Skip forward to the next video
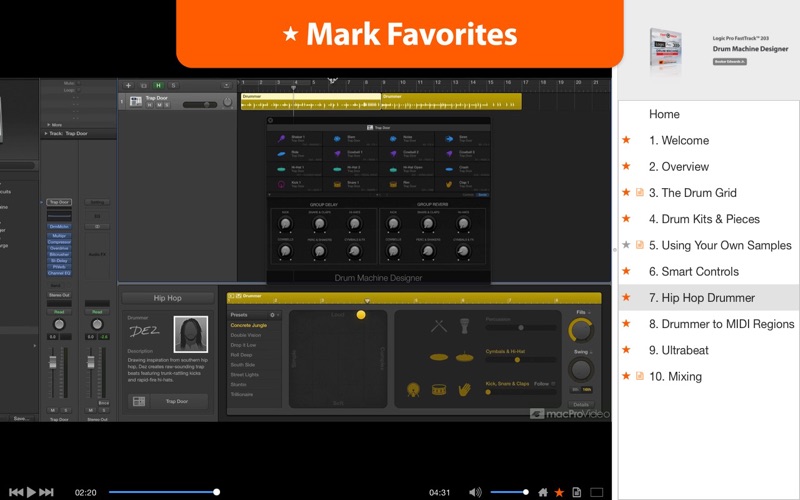The width and height of the screenshot is (800, 500). [x=46, y=492]
